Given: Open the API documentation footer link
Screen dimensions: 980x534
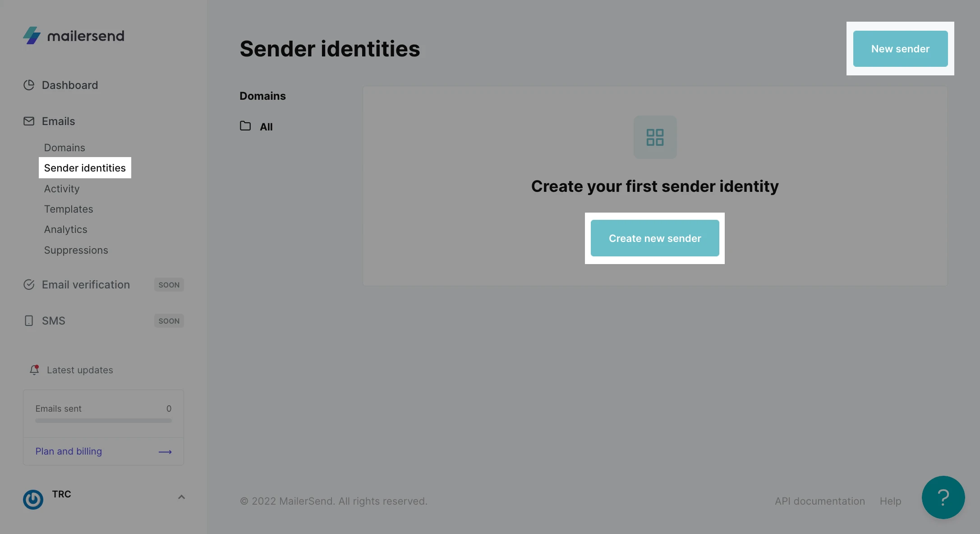Looking at the screenshot, I should [x=820, y=501].
